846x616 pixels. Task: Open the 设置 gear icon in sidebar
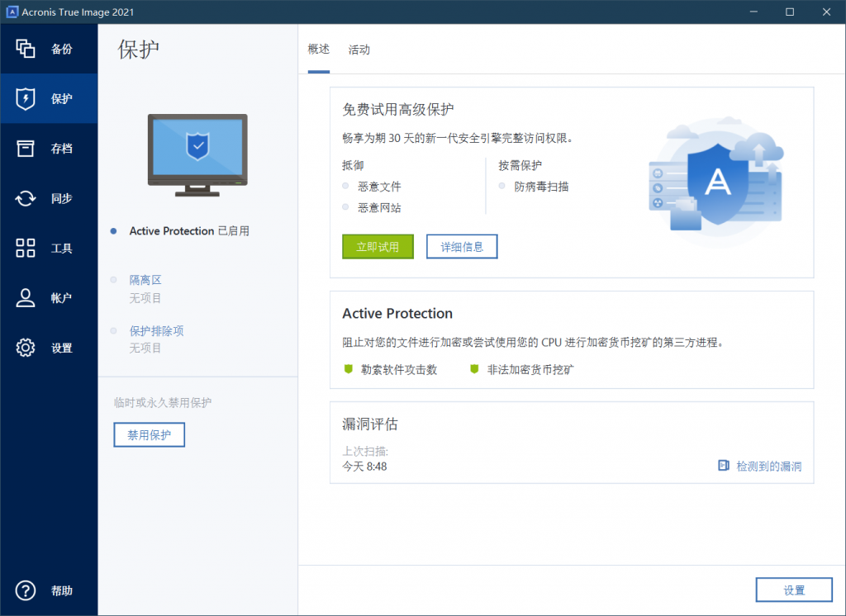pyautogui.click(x=25, y=348)
